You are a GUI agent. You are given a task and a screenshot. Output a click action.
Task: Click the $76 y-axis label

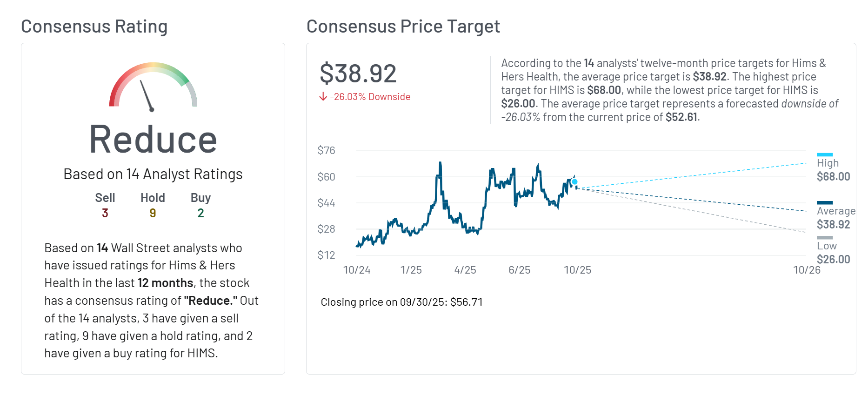[326, 150]
